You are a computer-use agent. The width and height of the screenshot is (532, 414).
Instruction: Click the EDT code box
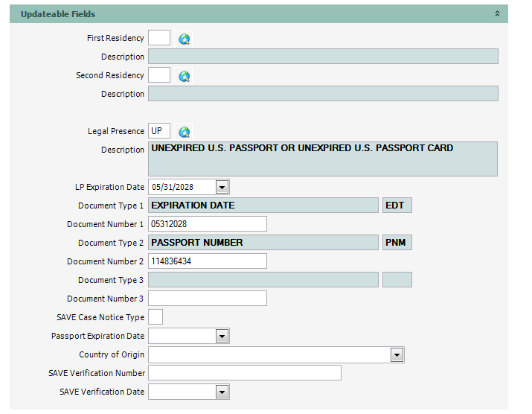tap(397, 206)
